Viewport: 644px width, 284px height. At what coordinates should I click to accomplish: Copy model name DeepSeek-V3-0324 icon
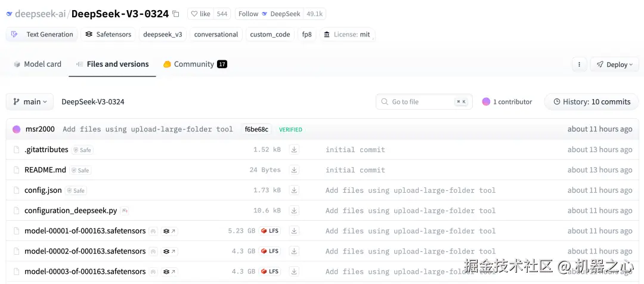coord(176,14)
